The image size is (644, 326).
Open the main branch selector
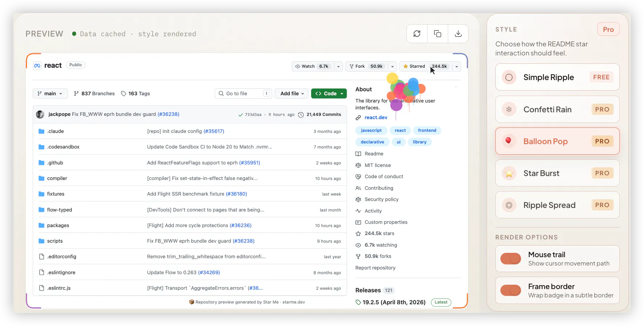click(50, 93)
